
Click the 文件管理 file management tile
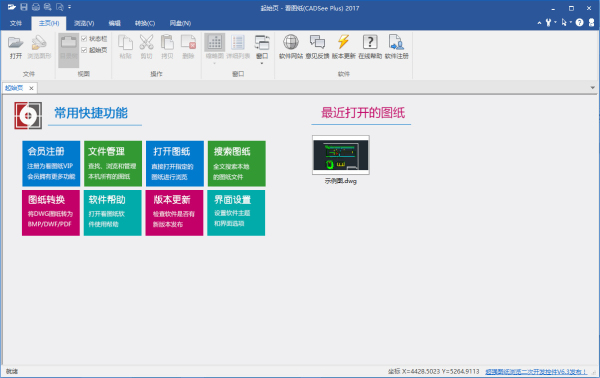(113, 163)
